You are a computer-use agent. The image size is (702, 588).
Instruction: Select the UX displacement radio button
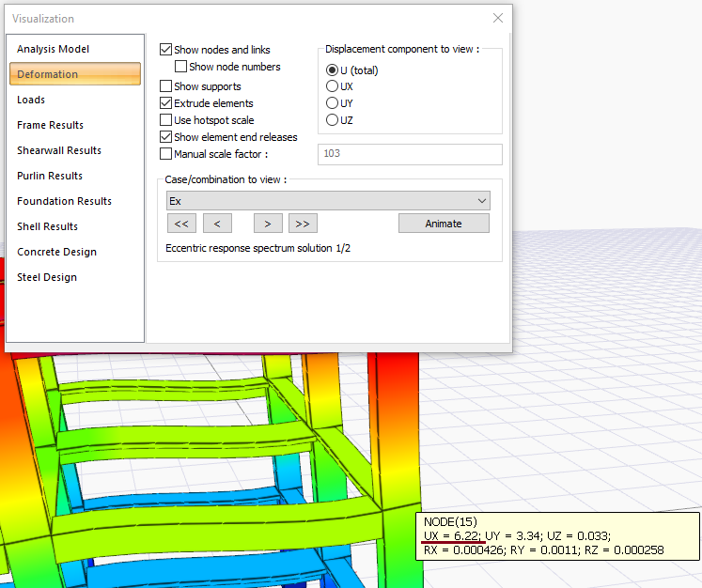pyautogui.click(x=332, y=86)
